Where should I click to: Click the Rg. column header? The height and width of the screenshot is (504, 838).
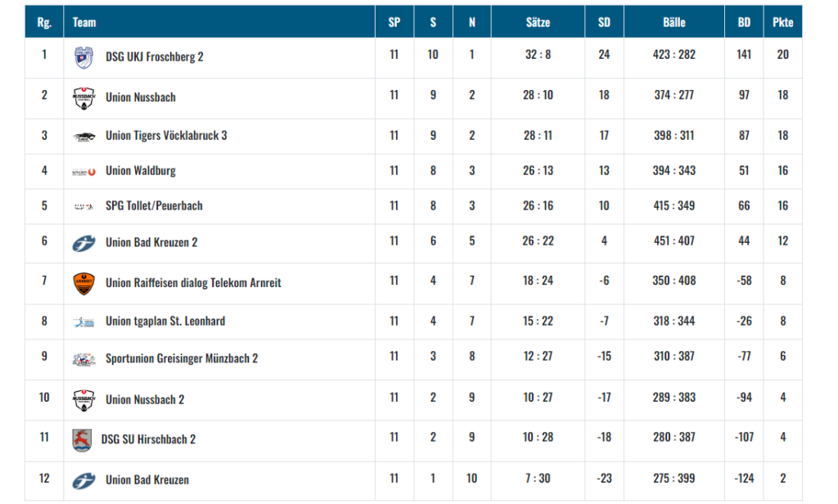(44, 22)
